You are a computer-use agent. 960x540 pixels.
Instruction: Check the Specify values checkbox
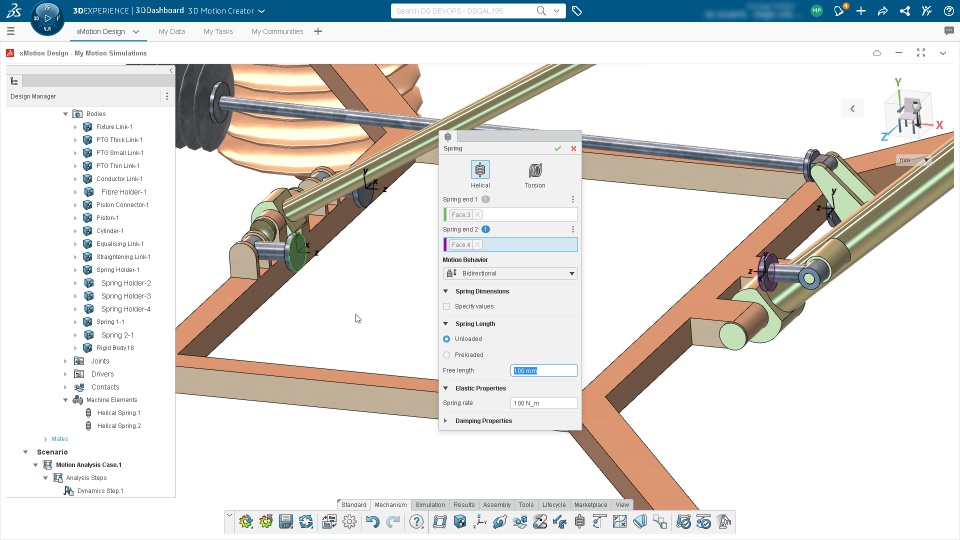446,306
